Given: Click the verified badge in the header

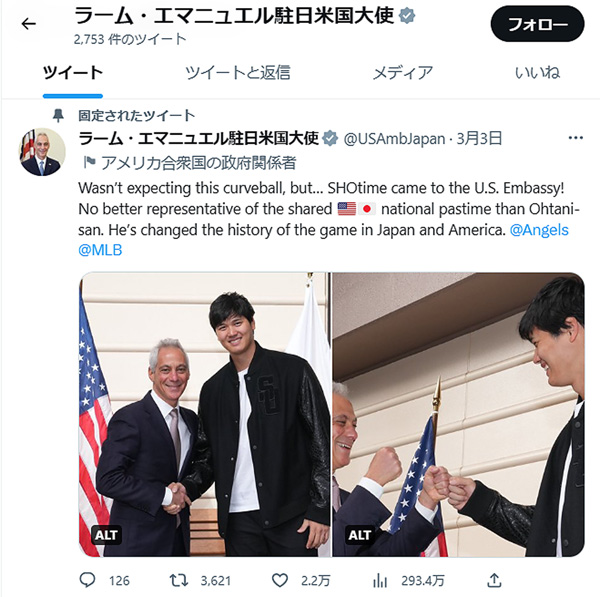Looking at the screenshot, I should click(x=407, y=16).
